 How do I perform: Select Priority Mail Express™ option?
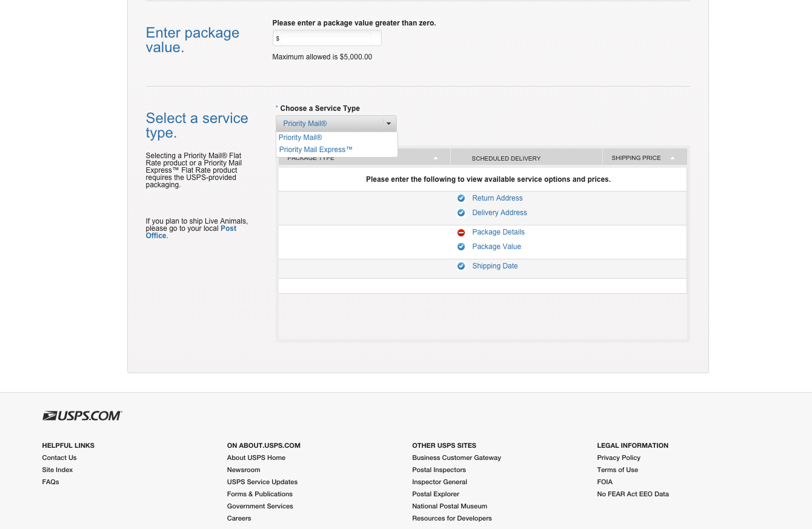pos(316,150)
